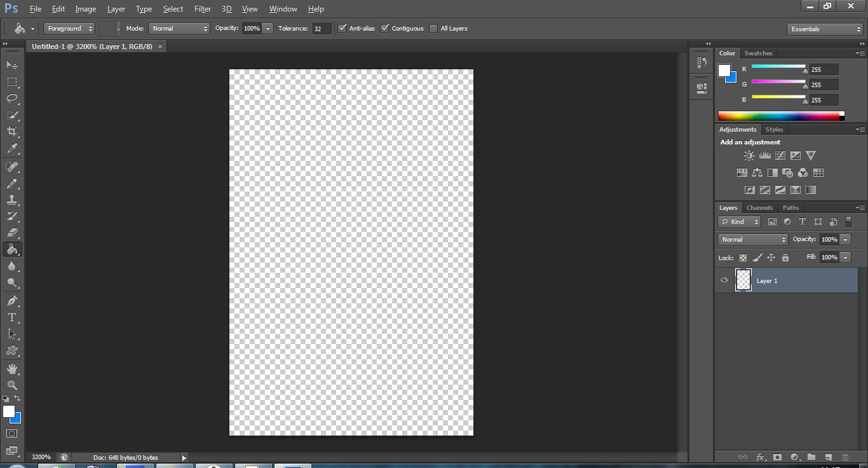Open the Filter menu
Image resolution: width=868 pixels, height=468 pixels.
[x=203, y=9]
